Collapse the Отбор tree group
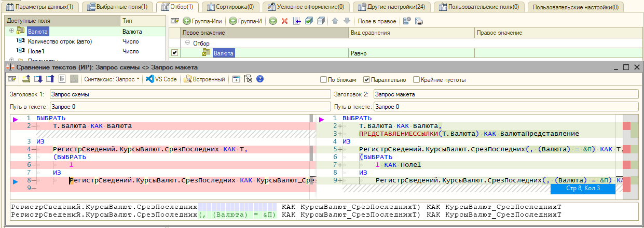The width and height of the screenshot is (644, 228). [187, 43]
